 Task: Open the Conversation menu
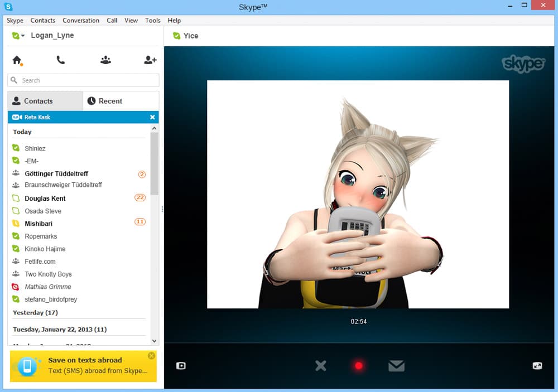81,21
